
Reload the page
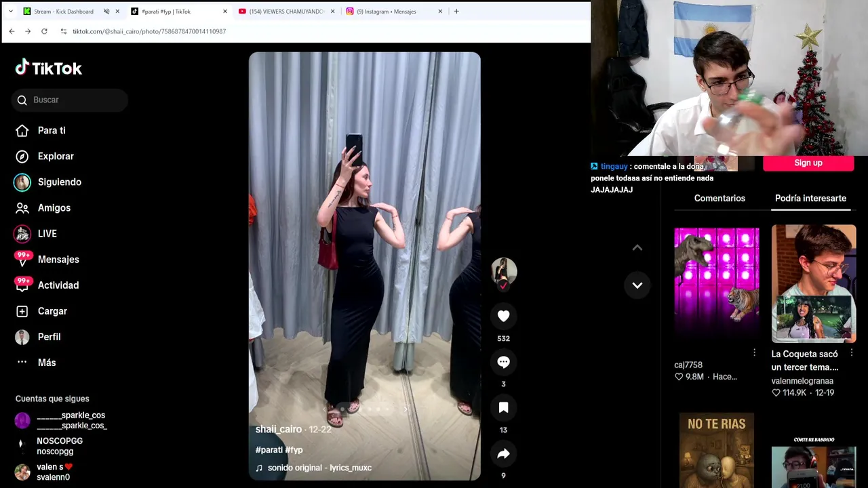pos(44,32)
